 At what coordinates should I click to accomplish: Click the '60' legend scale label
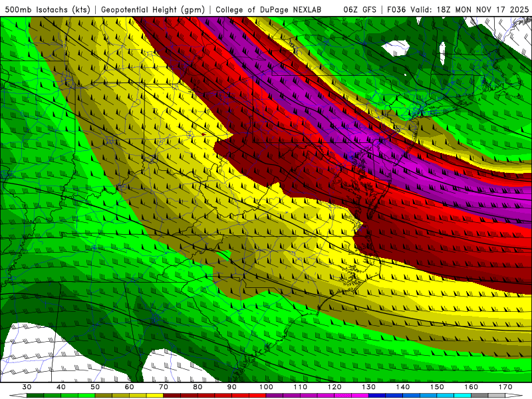click(129, 387)
